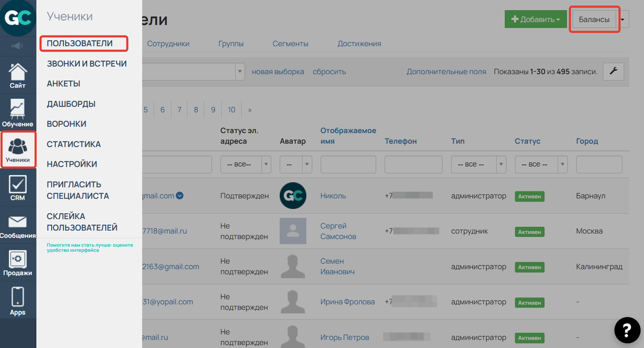The image size is (644, 348).
Task: Click the Телефон filter input field
Action: [413, 165]
